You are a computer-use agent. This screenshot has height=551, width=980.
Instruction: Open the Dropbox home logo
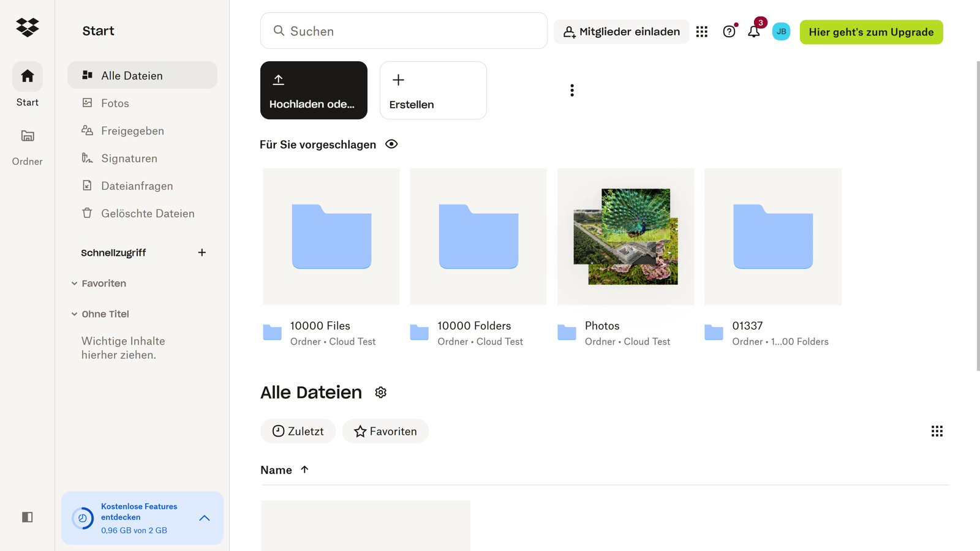(x=27, y=27)
